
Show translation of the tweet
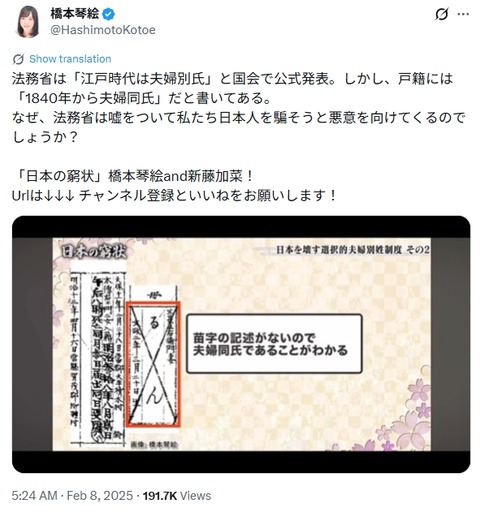pos(70,59)
